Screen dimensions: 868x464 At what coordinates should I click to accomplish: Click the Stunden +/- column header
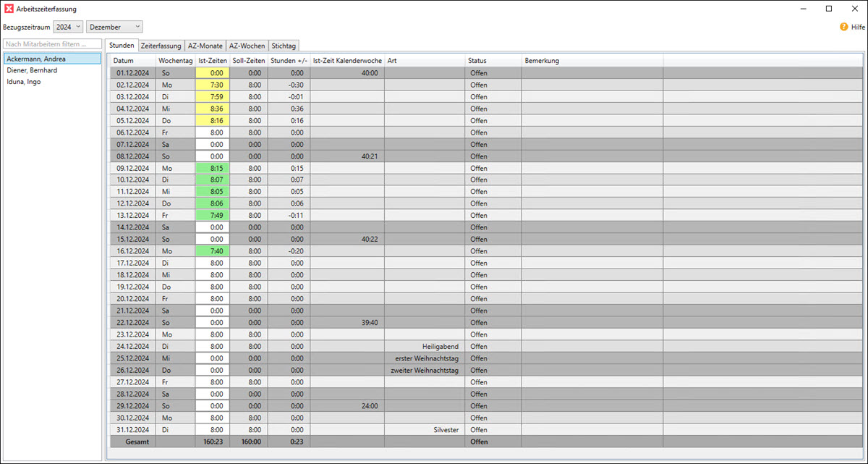(x=289, y=61)
